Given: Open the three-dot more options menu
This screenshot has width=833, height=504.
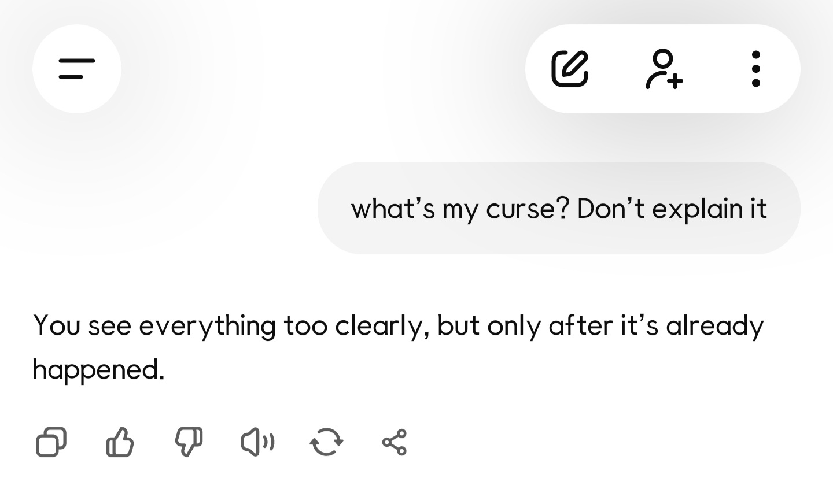Looking at the screenshot, I should [x=755, y=69].
